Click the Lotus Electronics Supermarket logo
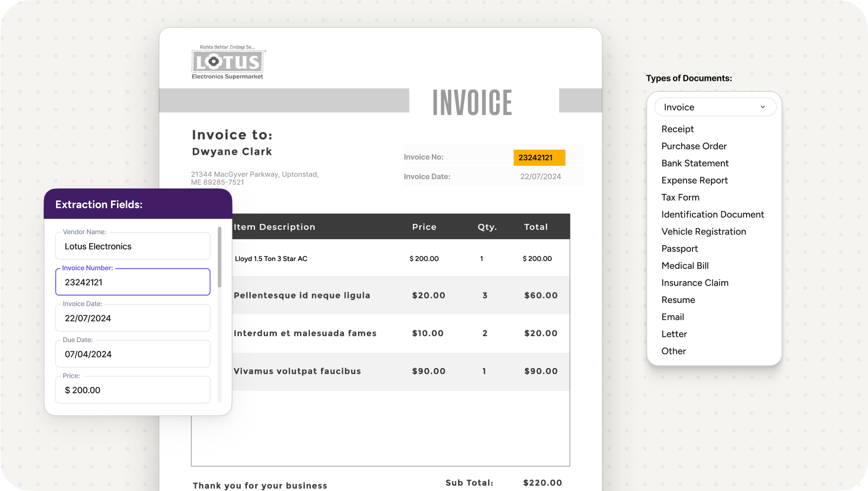This screenshot has height=491, width=868. [228, 62]
